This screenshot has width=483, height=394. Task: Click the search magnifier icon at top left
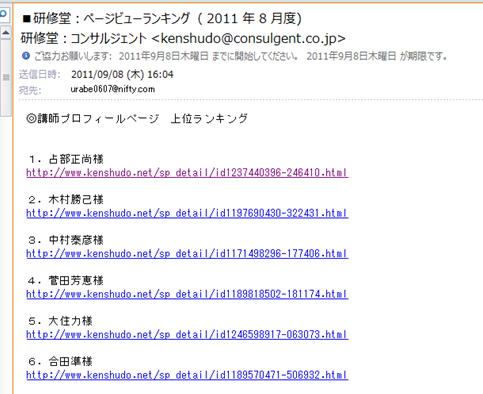coord(3,14)
